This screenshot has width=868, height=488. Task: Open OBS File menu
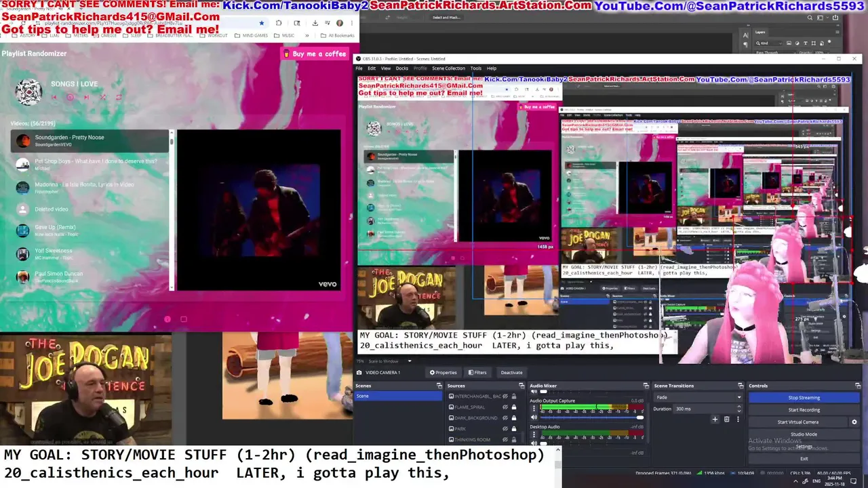tap(358, 68)
